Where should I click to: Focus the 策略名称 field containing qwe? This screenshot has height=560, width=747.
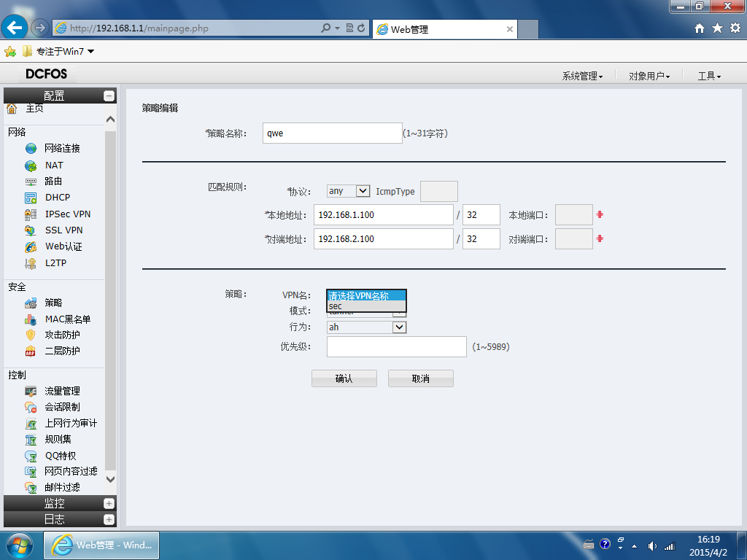click(332, 133)
